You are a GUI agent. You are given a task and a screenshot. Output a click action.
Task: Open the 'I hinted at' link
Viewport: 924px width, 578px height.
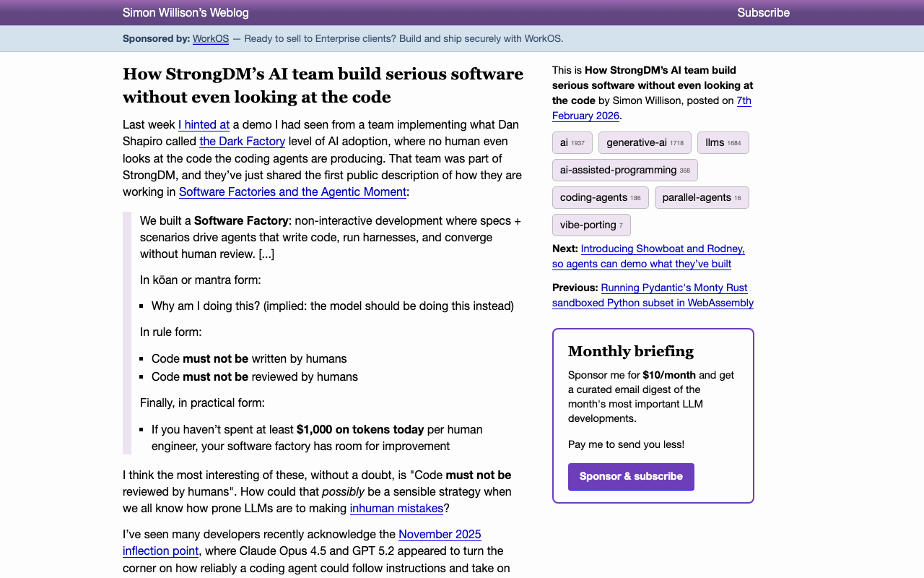[204, 124]
